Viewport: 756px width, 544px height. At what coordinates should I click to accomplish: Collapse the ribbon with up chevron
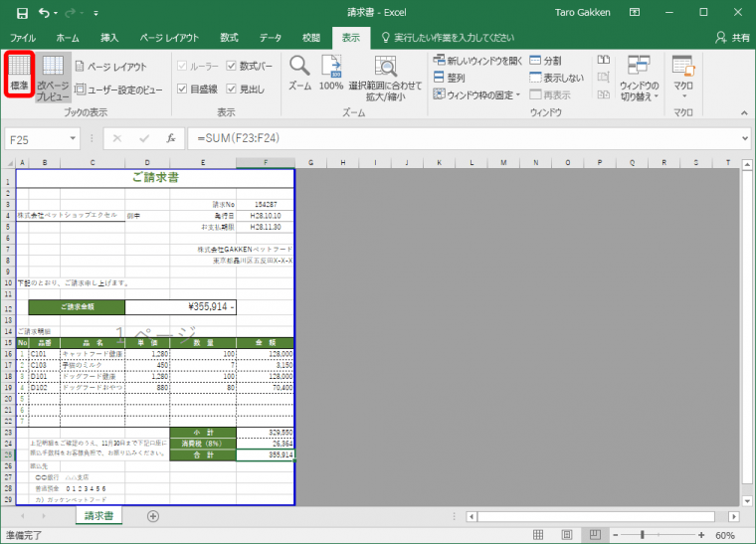click(x=744, y=112)
